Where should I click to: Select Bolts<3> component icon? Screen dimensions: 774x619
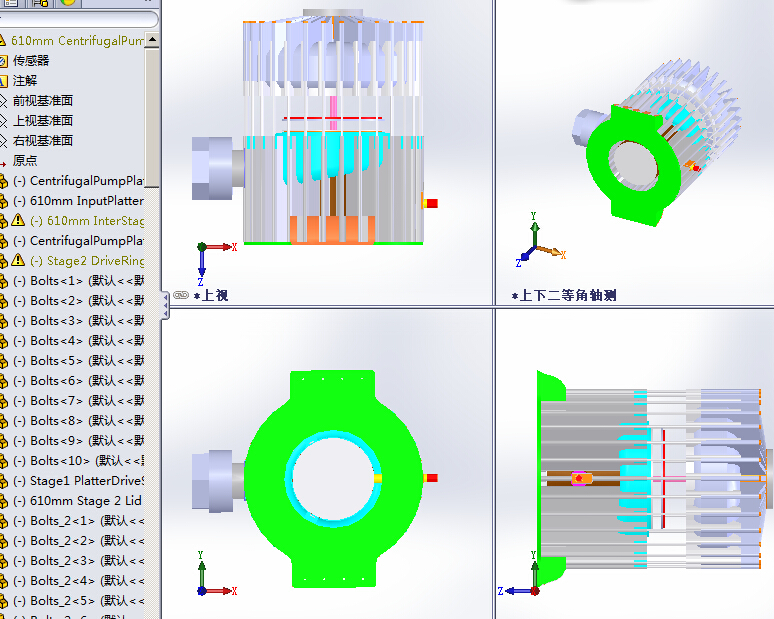point(3,321)
